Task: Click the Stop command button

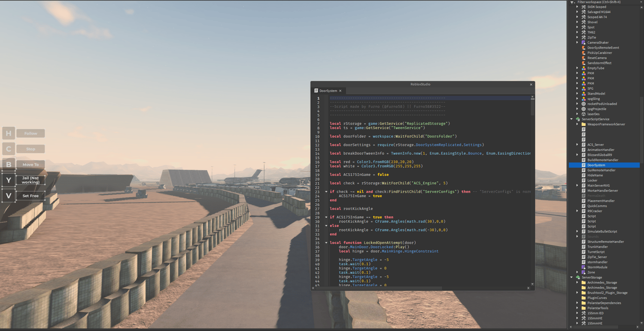Action: (30, 149)
